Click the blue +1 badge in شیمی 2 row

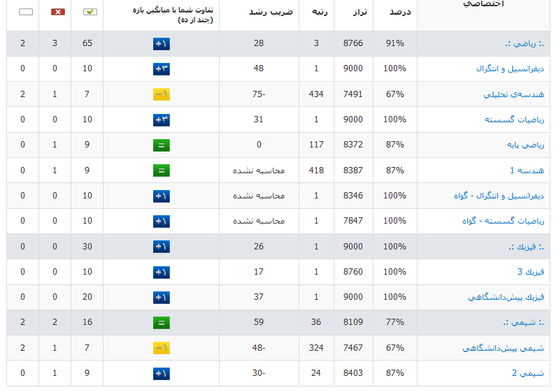pos(162,374)
